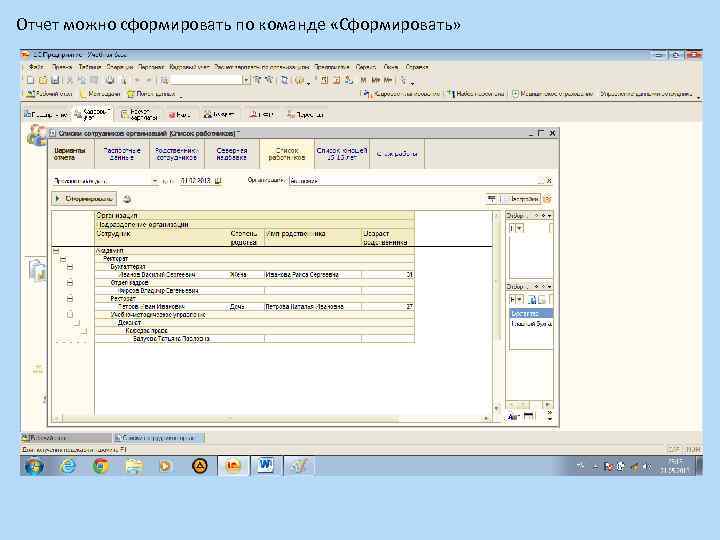
Task: Select Северная надбавка report variant
Action: [x=231, y=154]
